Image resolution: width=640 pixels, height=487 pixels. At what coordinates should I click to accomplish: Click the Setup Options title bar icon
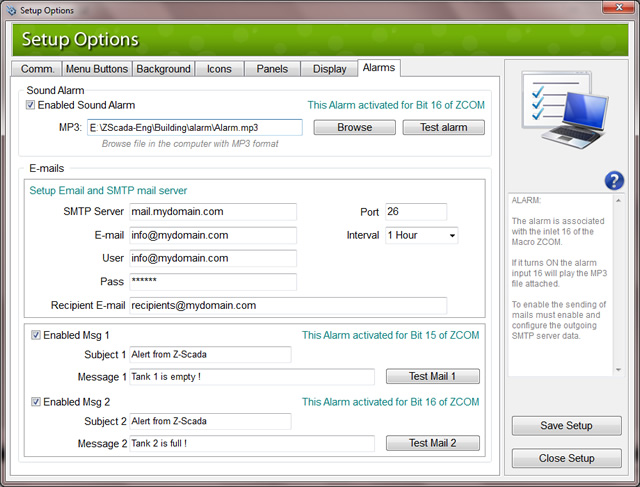pos(11,9)
